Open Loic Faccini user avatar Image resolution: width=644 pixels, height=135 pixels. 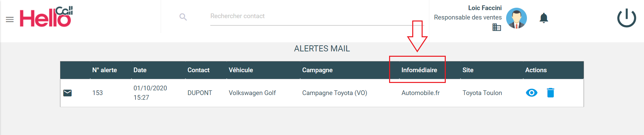516,18
